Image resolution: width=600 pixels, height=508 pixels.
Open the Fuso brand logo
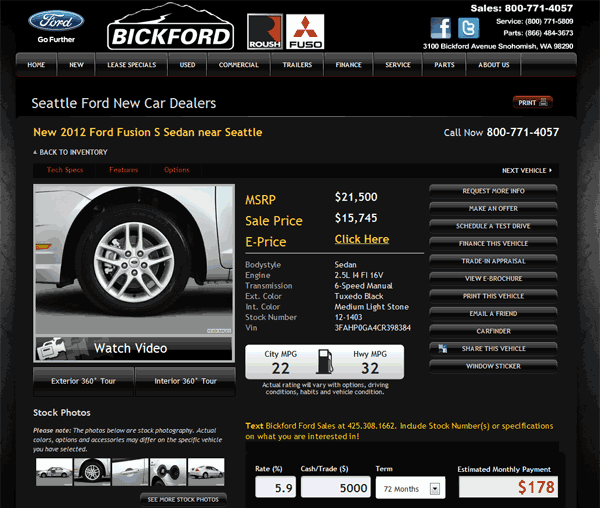pyautogui.click(x=305, y=32)
